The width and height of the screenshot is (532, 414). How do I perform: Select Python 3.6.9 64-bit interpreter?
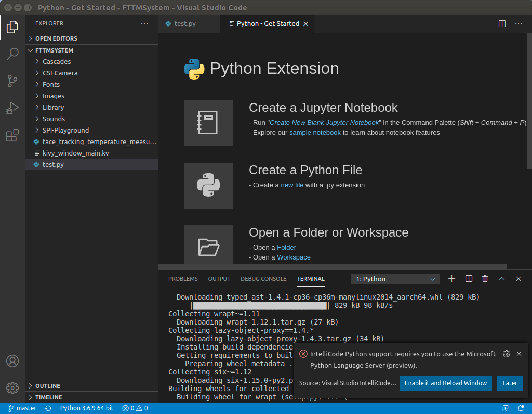[87, 408]
